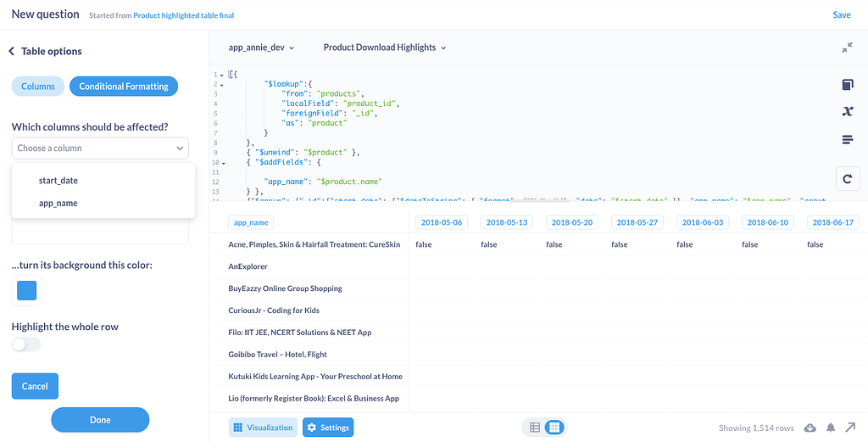Select app_name from column list
The image size is (868, 442).
click(x=103, y=204)
